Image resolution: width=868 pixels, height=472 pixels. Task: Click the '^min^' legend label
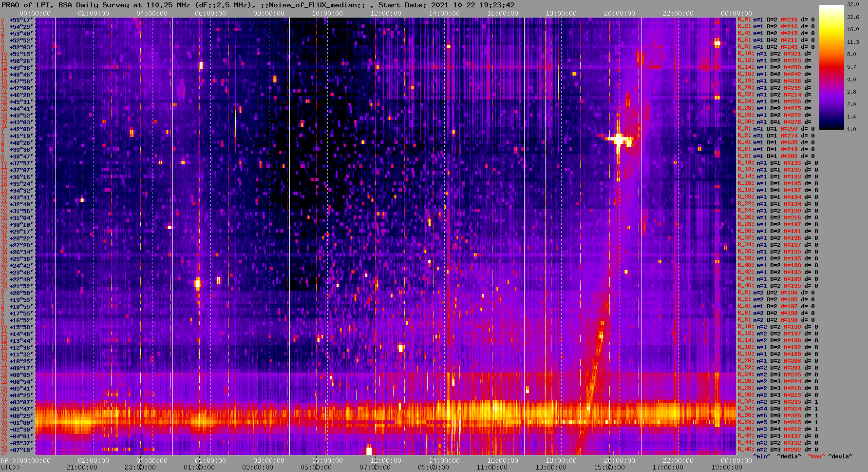(762, 457)
